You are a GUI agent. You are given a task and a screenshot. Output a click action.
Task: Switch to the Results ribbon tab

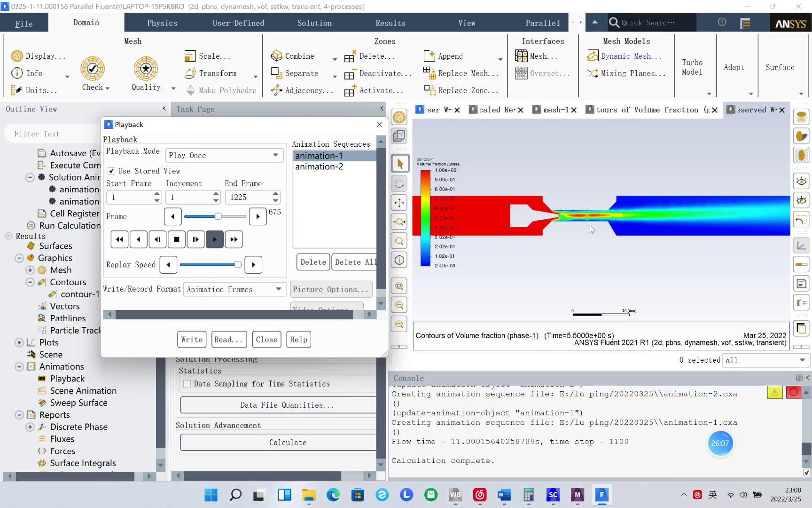pyautogui.click(x=390, y=23)
